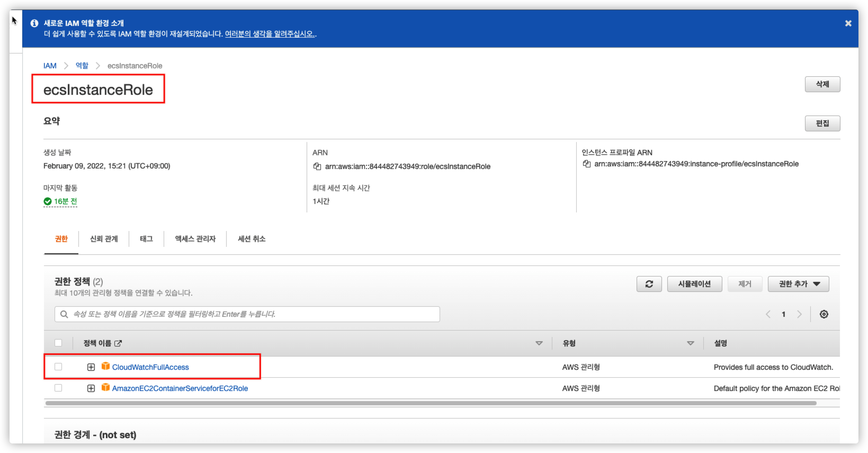Check the AmazonEC2ContainerServiceforEC2Role checkbox
Viewport: 868px width, 453px height.
pyautogui.click(x=58, y=388)
